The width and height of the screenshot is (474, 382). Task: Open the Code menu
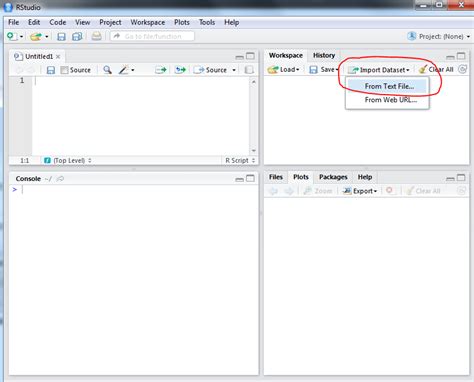[58, 22]
